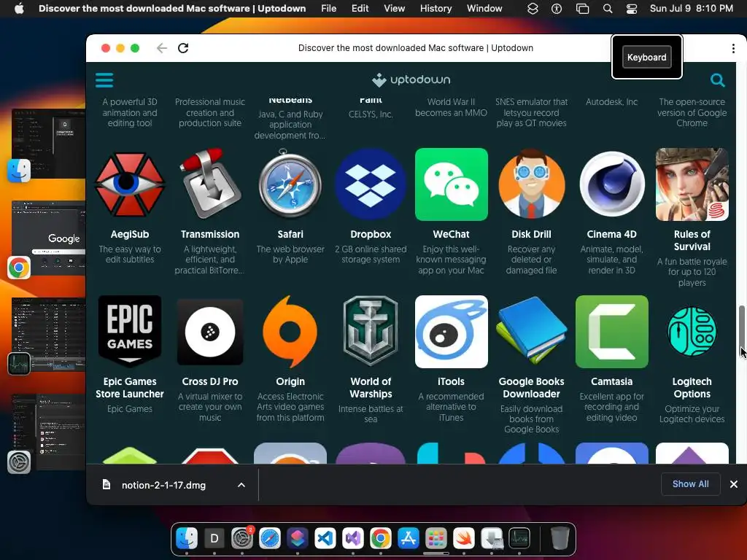Screen dimensions: 747x560
Task: Click 'The web browser by Apple' text
Action: click(290, 254)
